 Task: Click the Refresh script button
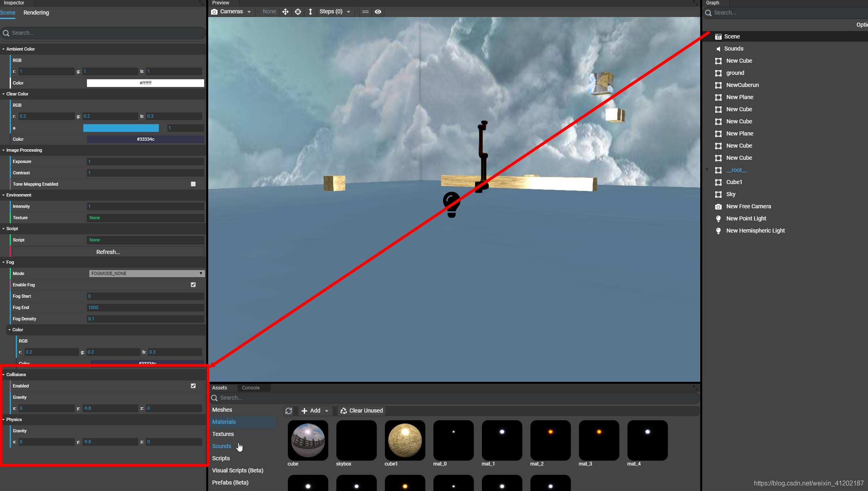tap(108, 252)
